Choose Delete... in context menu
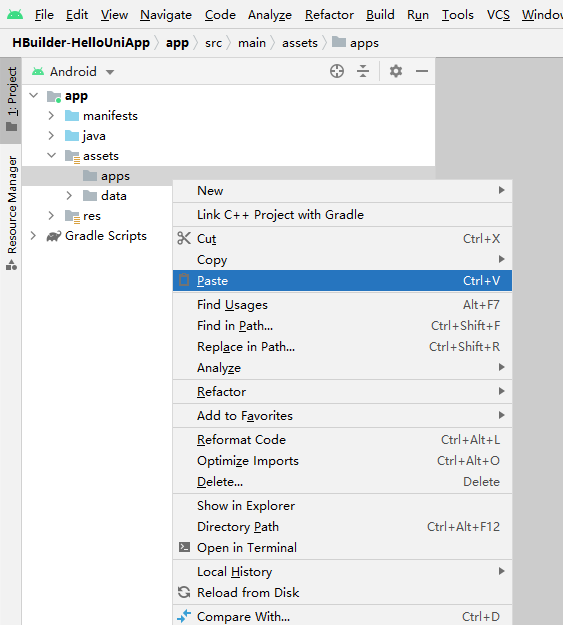Screen dimensions: 563x625 (x=343, y=482)
